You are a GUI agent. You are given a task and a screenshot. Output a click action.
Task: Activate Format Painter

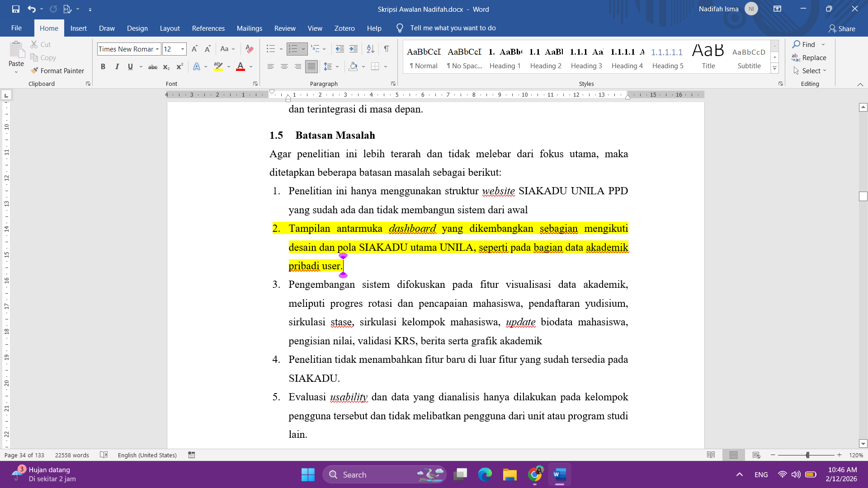pyautogui.click(x=57, y=70)
